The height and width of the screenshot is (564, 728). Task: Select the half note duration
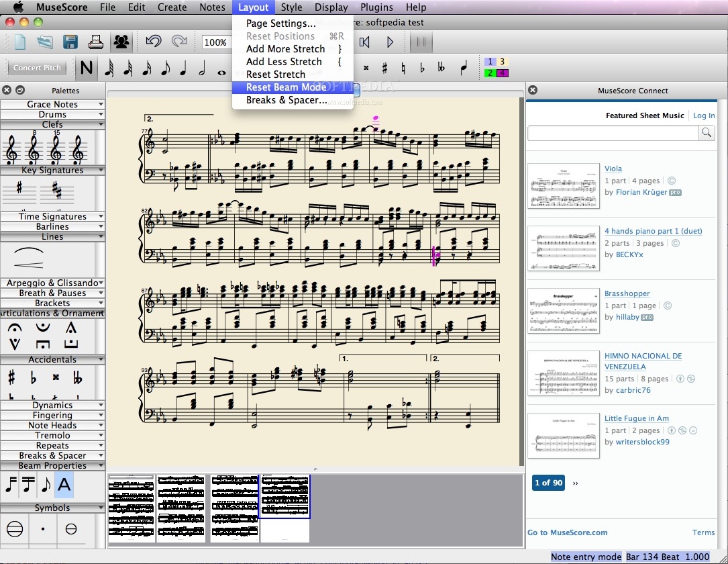[202, 68]
